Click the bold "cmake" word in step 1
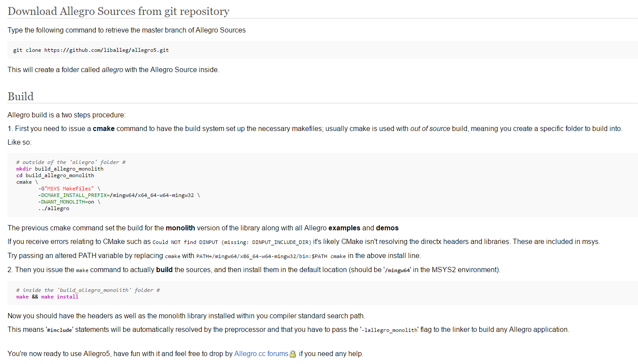This screenshot has width=638, height=364. [104, 129]
